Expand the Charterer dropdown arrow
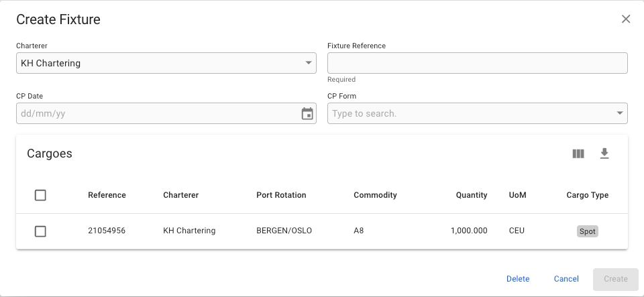 click(x=309, y=63)
